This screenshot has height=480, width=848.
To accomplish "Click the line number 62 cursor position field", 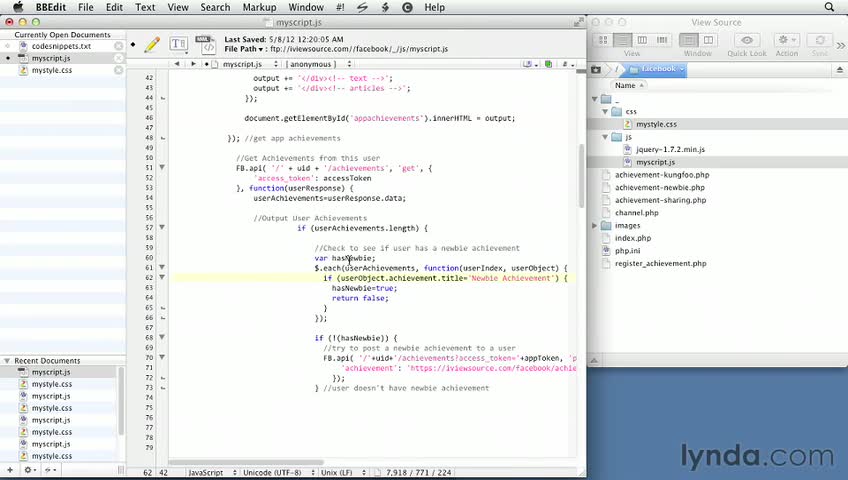I will [147, 472].
